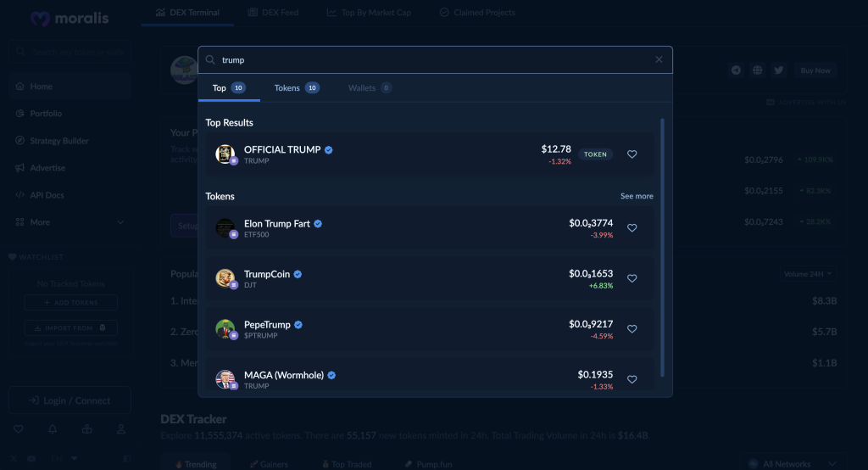Open Portfolio in sidebar
Viewport: 868px width, 470px height.
click(x=70, y=114)
